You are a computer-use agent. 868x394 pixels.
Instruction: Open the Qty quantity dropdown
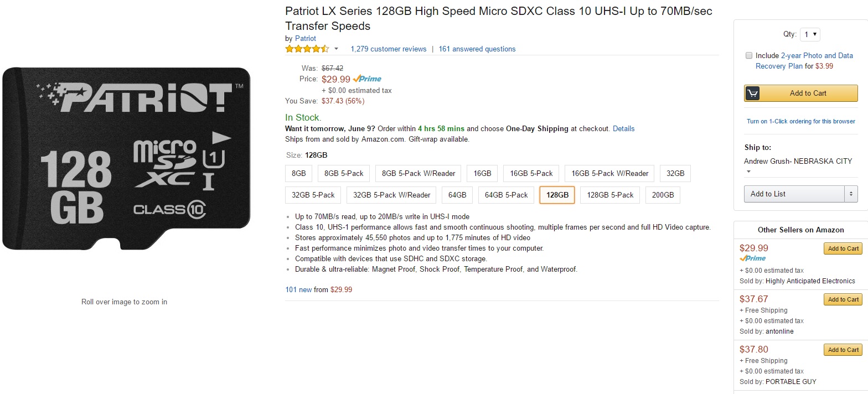(x=810, y=34)
